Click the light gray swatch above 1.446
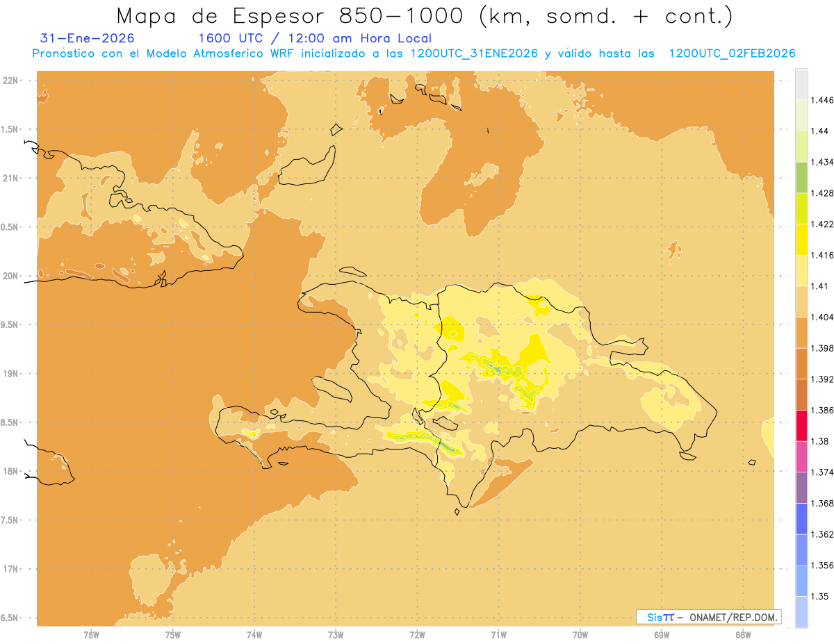The height and width of the screenshot is (644, 834). [x=801, y=84]
